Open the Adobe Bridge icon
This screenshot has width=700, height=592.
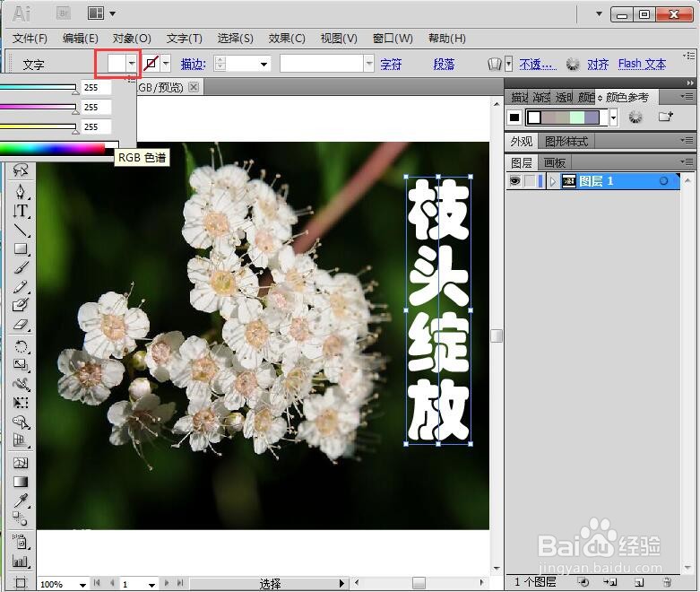[64, 13]
